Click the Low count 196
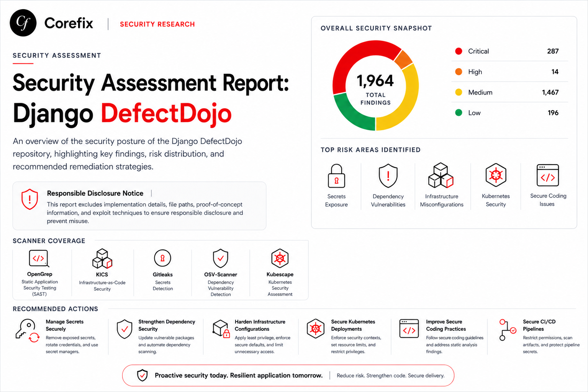 tap(553, 113)
